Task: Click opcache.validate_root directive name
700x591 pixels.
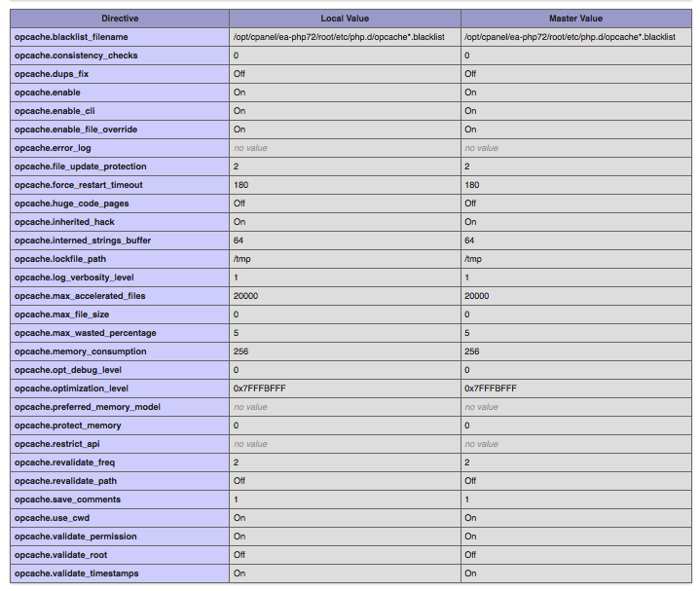Action: [x=60, y=556]
